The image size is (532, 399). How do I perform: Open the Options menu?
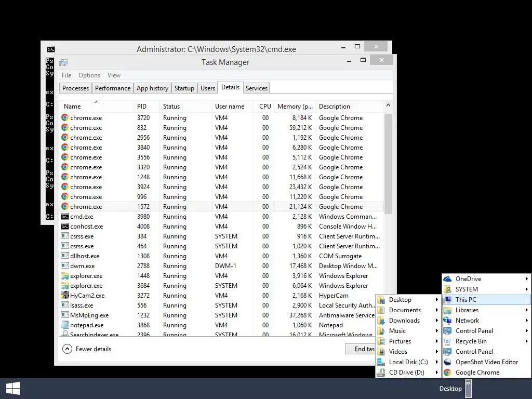pos(89,75)
